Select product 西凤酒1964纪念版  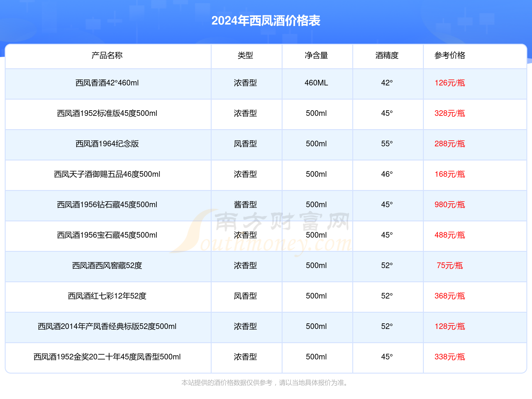pos(107,144)
